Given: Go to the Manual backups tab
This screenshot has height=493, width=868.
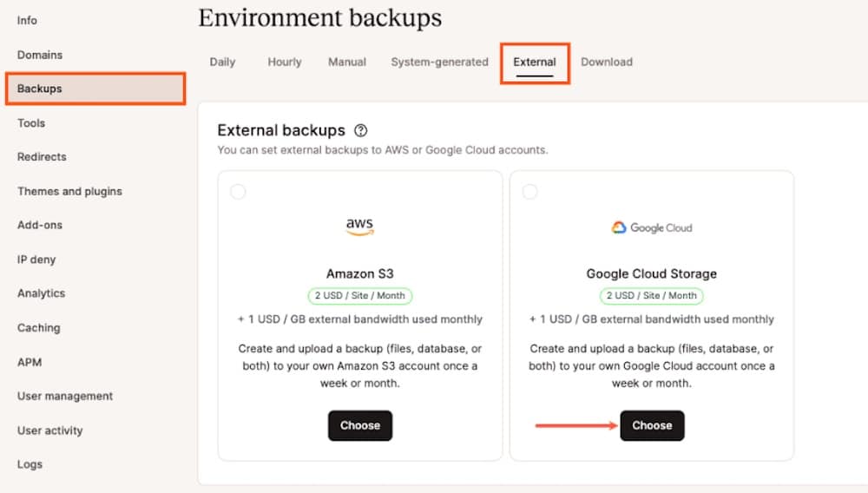Looking at the screenshot, I should pyautogui.click(x=346, y=62).
